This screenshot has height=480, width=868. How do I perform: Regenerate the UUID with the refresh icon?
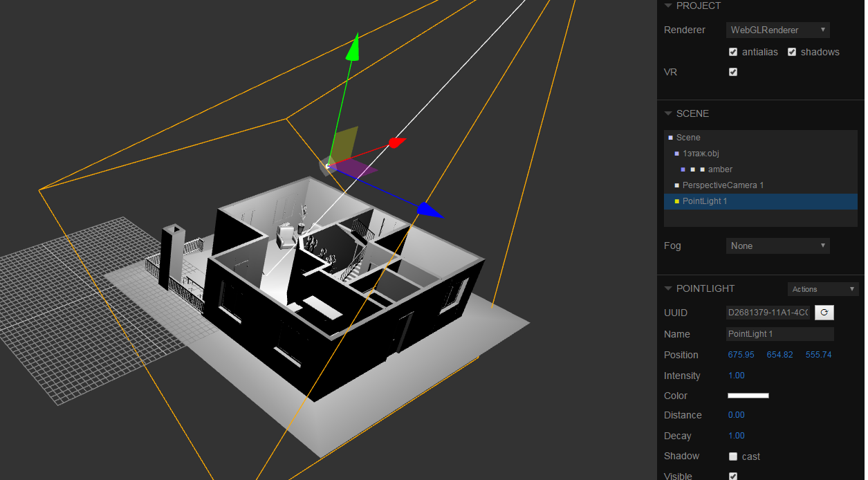(x=824, y=313)
